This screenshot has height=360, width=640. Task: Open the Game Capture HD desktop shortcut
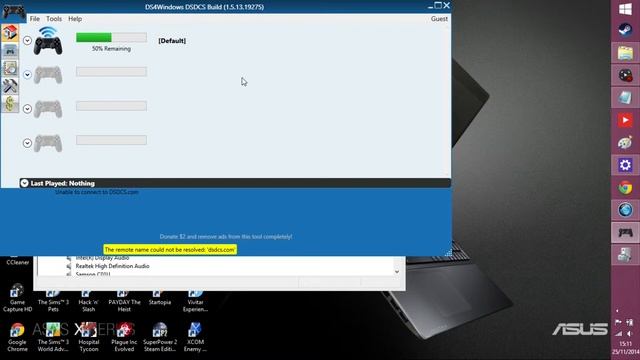click(17, 298)
